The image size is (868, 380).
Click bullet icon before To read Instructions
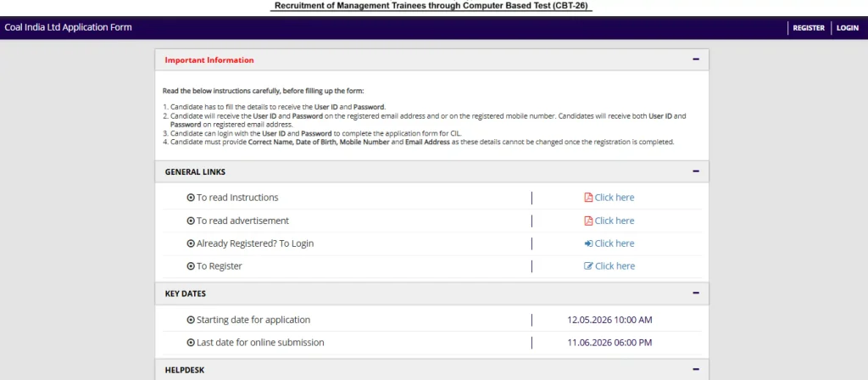191,198
